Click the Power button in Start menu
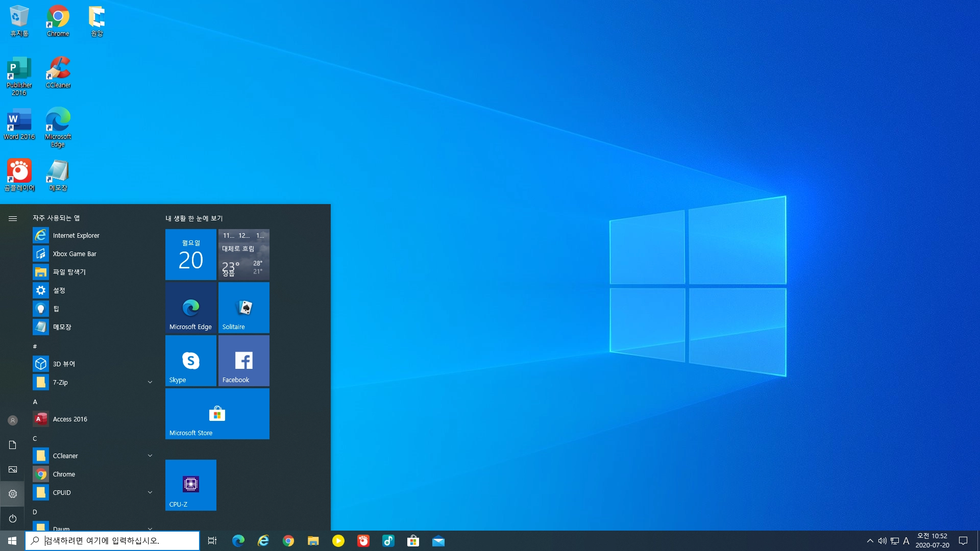Screen dimensions: 980x551 click(13, 518)
